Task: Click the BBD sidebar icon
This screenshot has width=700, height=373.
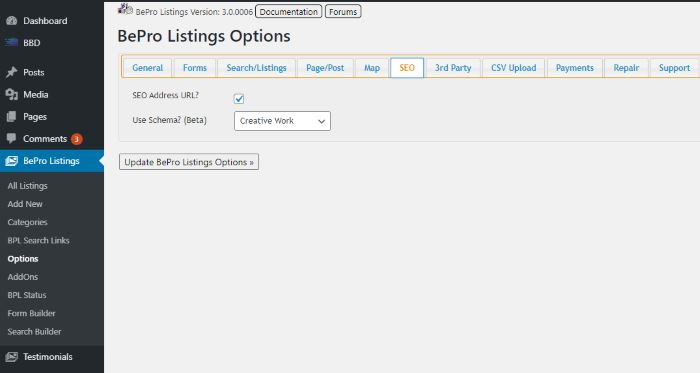Action: 12,42
